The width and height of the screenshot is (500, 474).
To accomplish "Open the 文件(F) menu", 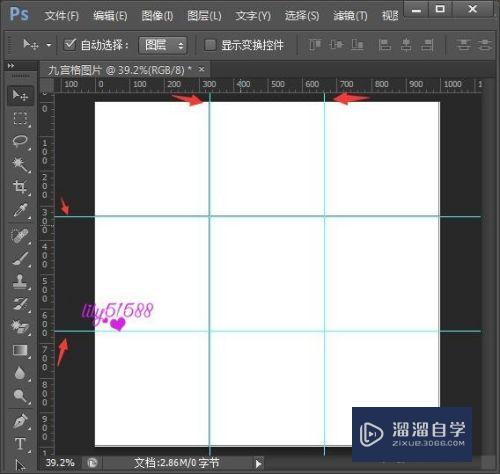I will coord(62,16).
